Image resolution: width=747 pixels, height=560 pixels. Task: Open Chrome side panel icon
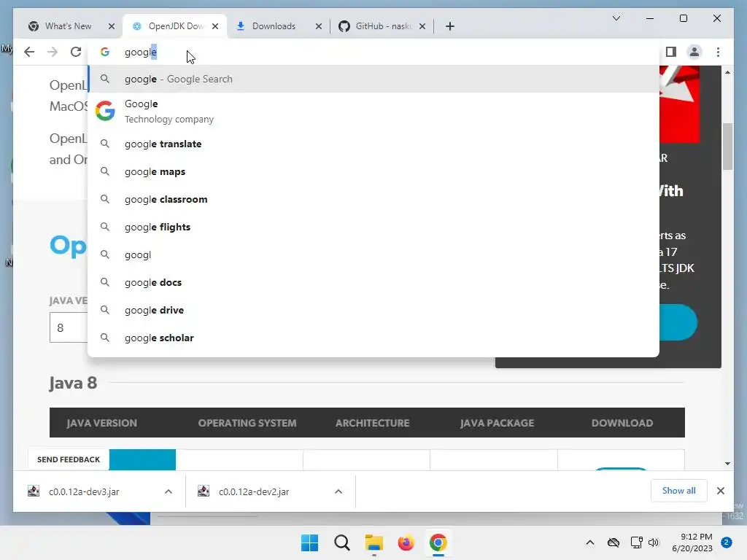tap(671, 52)
